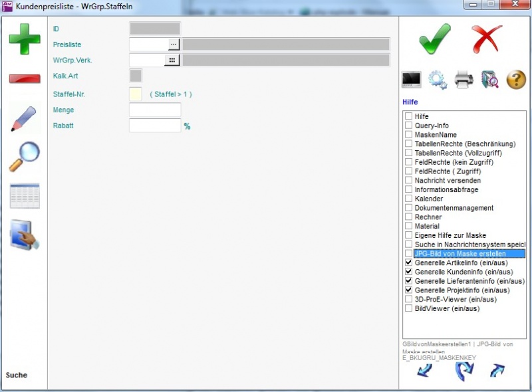532x392 pixels.
Task: Click the printer icon
Action: pos(464,80)
